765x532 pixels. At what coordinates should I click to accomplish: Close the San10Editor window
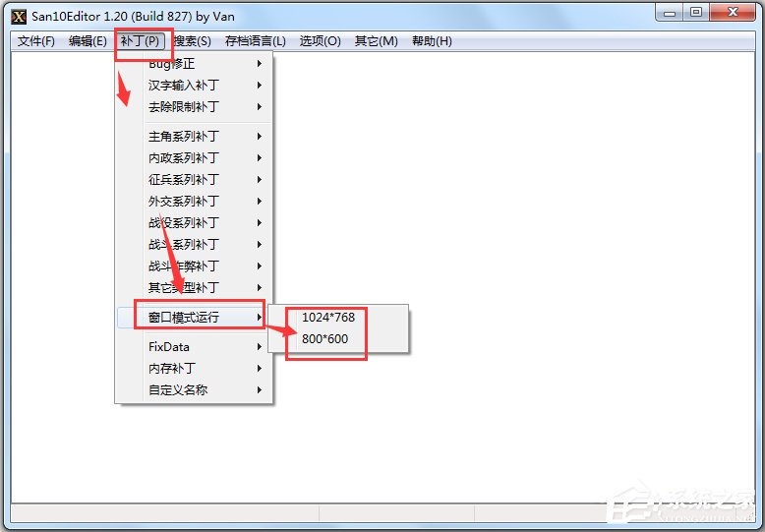pos(733,13)
